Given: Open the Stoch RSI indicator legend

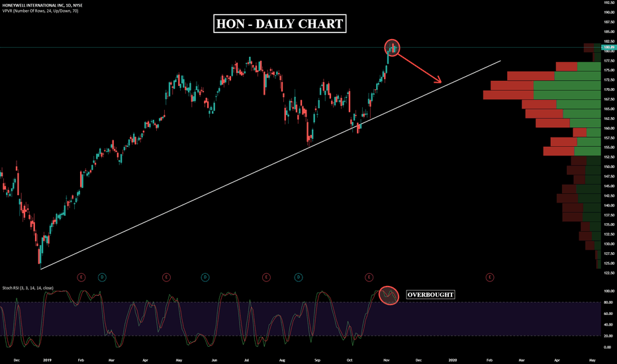Looking at the screenshot, I should (28, 288).
